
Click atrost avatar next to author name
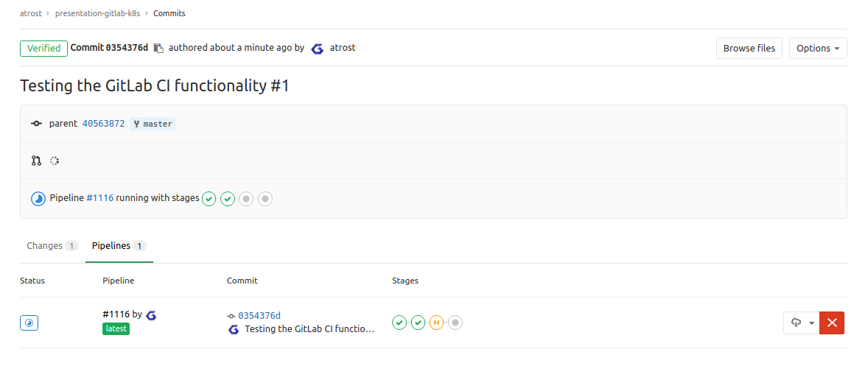(318, 49)
